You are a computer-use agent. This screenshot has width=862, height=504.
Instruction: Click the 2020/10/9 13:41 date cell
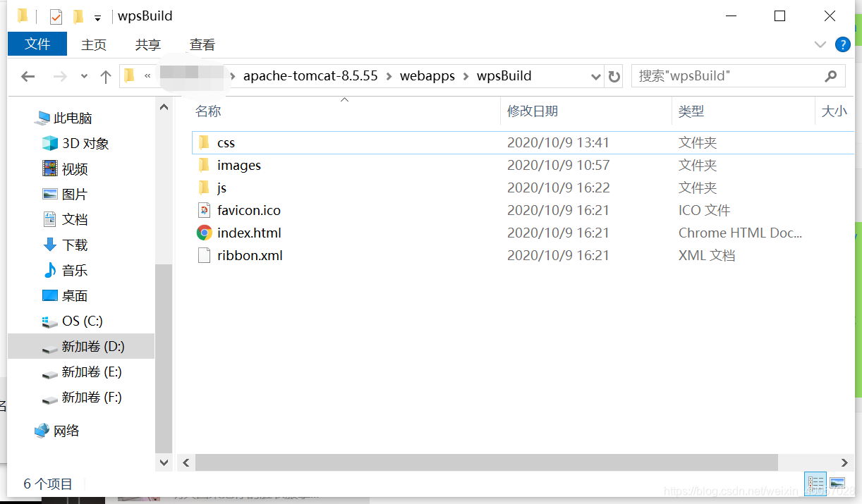click(x=558, y=142)
